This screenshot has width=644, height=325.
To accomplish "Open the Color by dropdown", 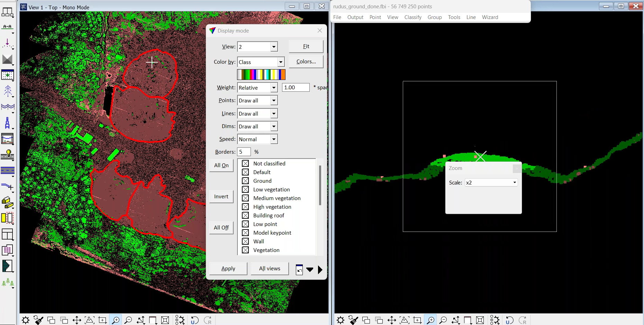I will (x=281, y=62).
